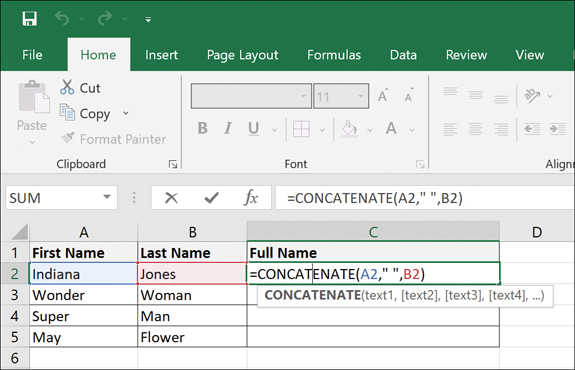
Task: Click the Decrease Font Size icon
Action: [x=409, y=96]
